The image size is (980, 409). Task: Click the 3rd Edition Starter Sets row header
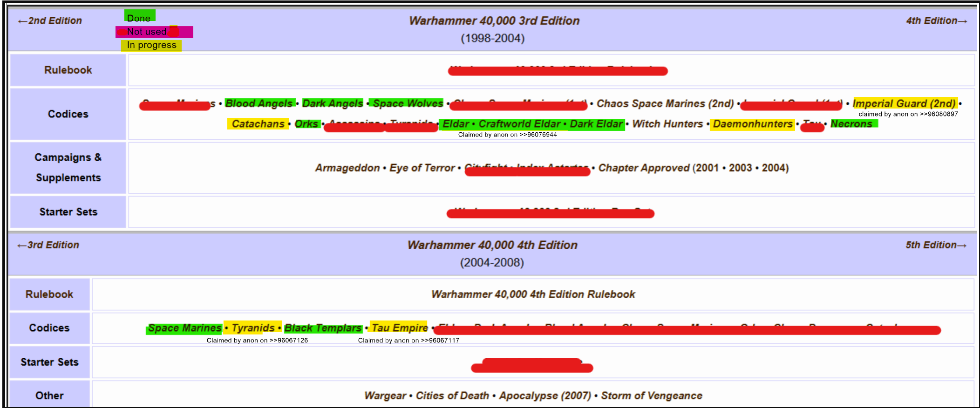coord(68,212)
